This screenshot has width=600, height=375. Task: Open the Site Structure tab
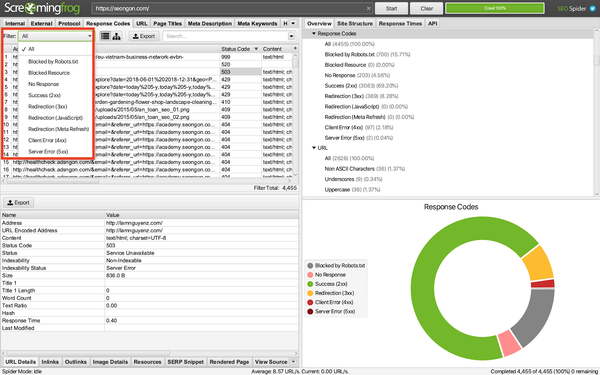(x=355, y=23)
